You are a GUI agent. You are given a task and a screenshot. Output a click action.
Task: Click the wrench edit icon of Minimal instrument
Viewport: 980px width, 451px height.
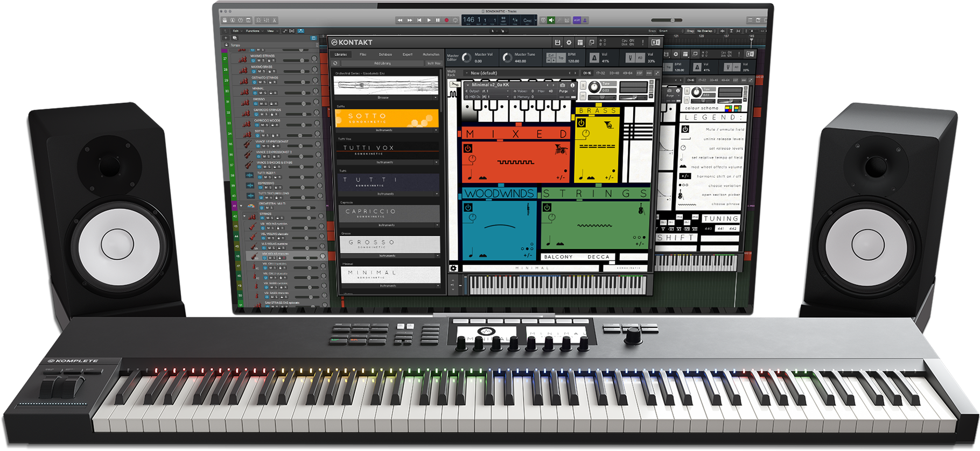click(454, 84)
